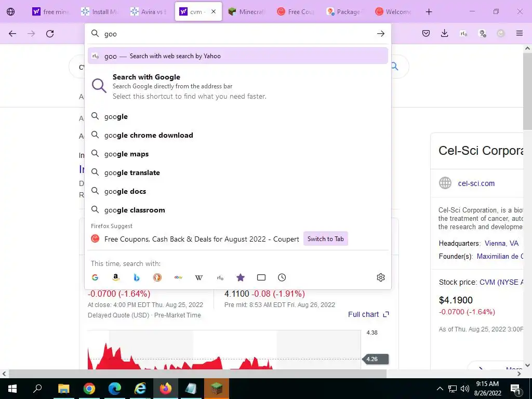This screenshot has width=532, height=399.
Task: Select the Coupert Free Coupons suggestion
Action: pyautogui.click(x=202, y=239)
